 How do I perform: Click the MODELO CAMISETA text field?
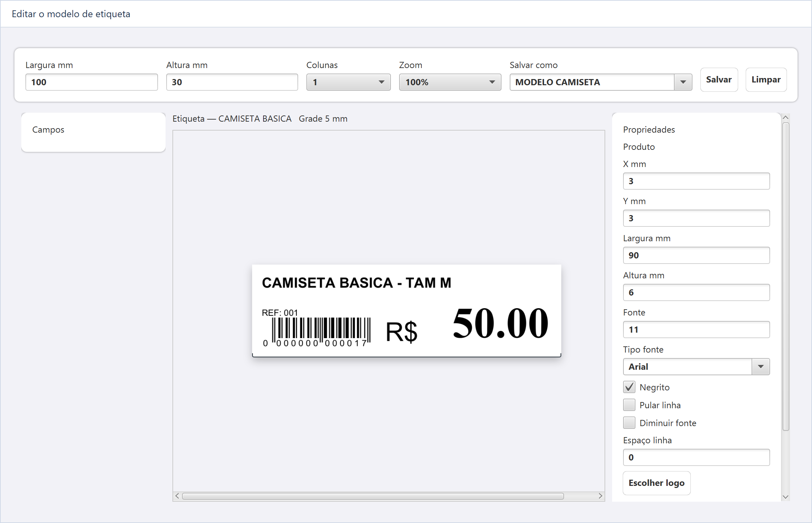coord(592,82)
